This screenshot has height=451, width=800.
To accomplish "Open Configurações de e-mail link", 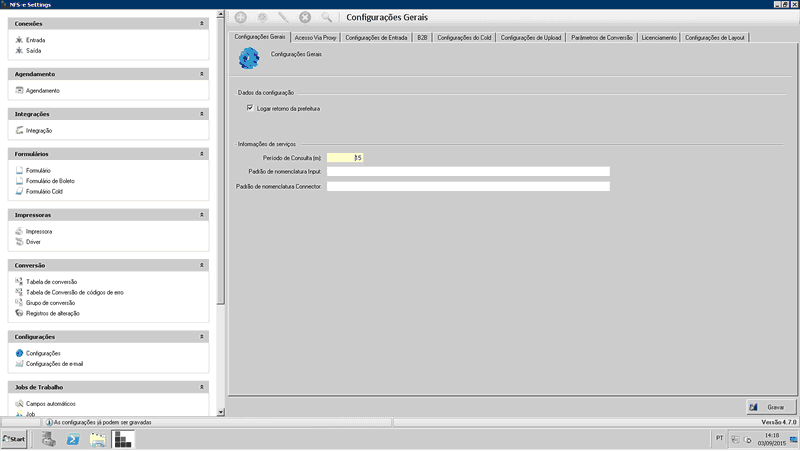I will click(54, 364).
